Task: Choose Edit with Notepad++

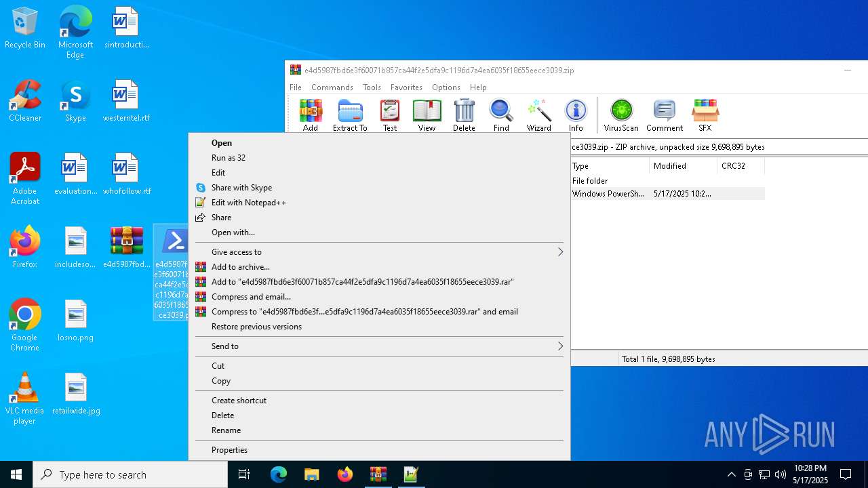Action: (379, 203)
